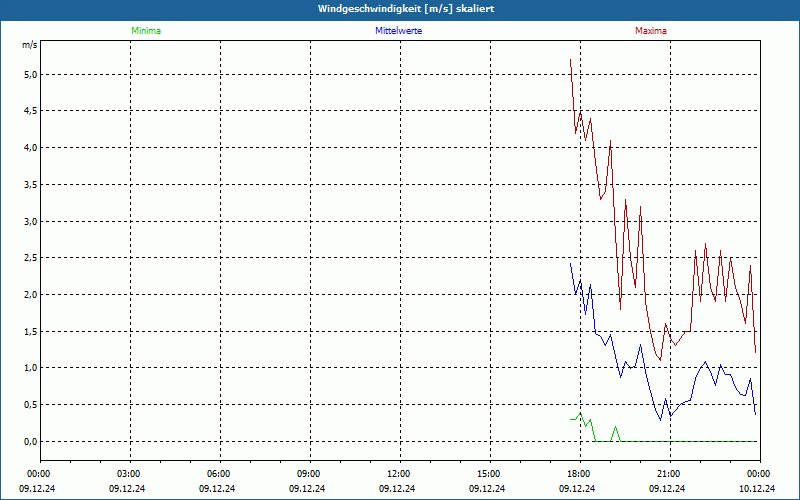The width and height of the screenshot is (800, 500).
Task: Click the 0,0 y-axis value
Action: [x=31, y=441]
